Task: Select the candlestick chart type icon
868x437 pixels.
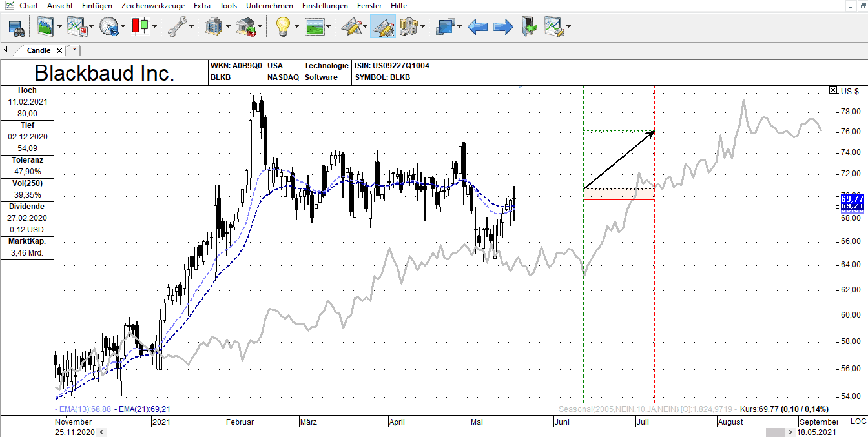Action: (x=140, y=27)
